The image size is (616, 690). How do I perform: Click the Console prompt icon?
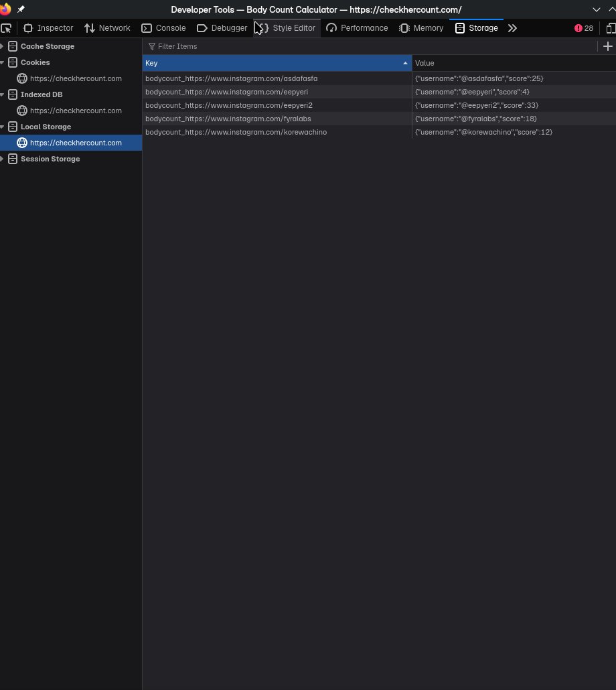click(147, 28)
